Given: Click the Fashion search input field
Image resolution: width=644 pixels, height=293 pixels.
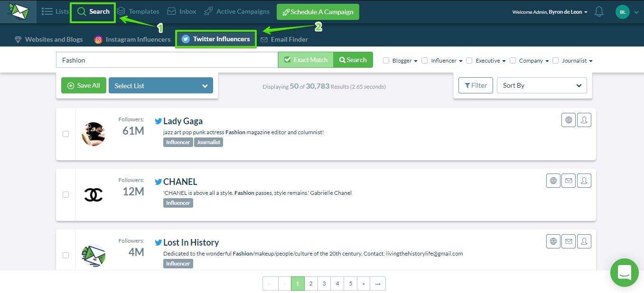Looking at the screenshot, I should (167, 60).
